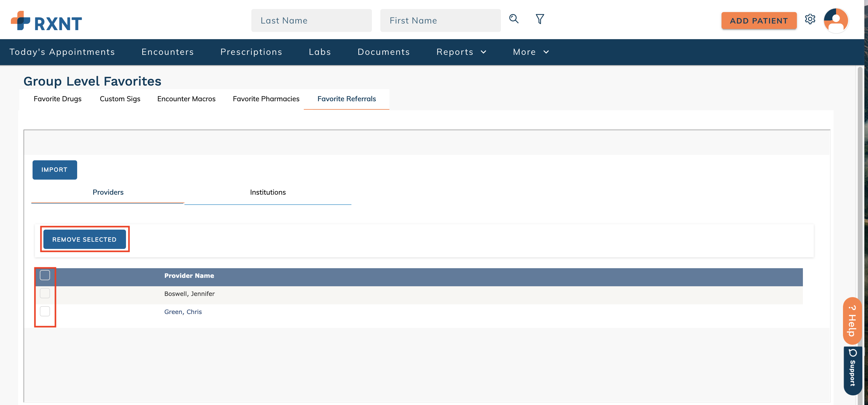
Task: Expand the Reports dropdown menu
Action: 461,52
